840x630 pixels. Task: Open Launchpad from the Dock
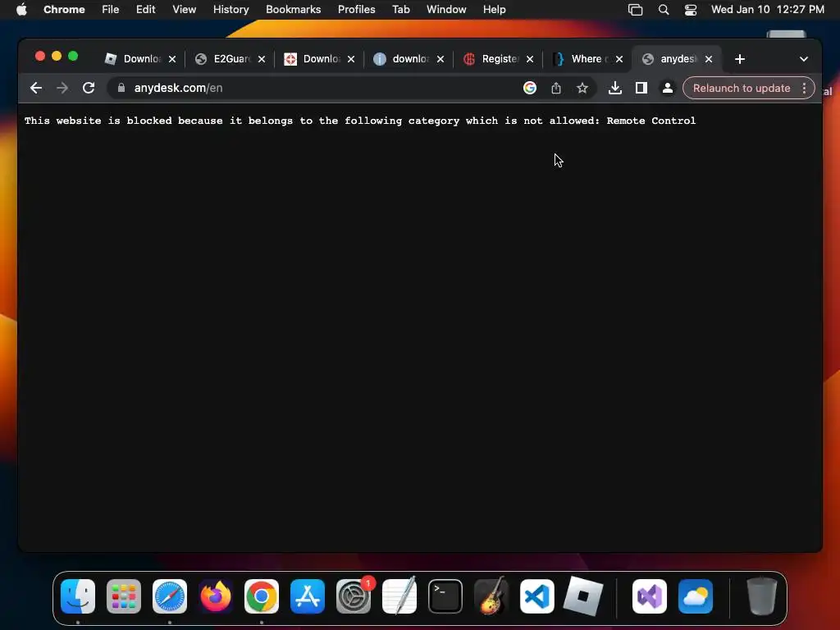tap(124, 596)
